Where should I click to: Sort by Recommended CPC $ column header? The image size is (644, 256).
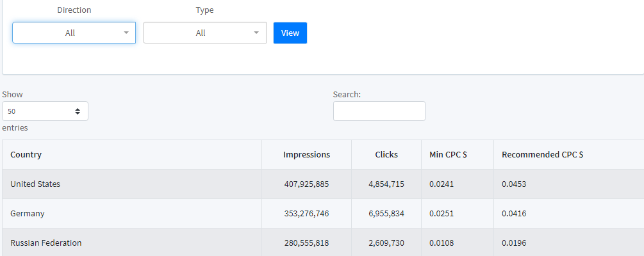tap(542, 154)
